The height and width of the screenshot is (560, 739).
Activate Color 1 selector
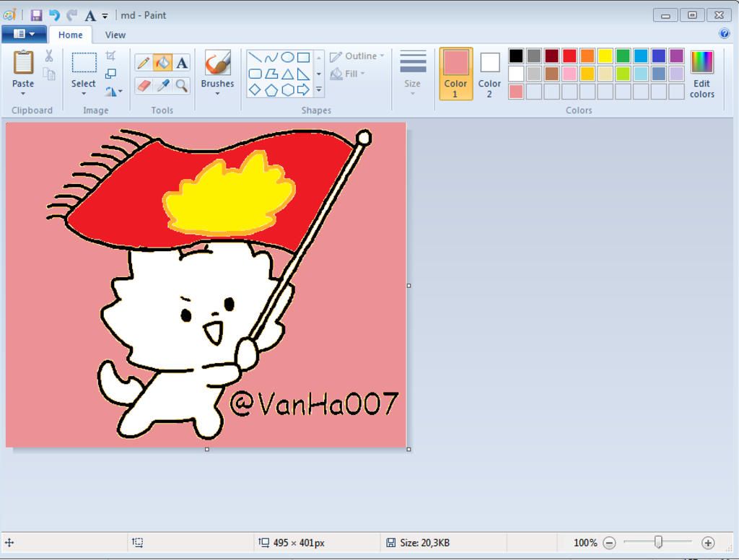(x=456, y=74)
